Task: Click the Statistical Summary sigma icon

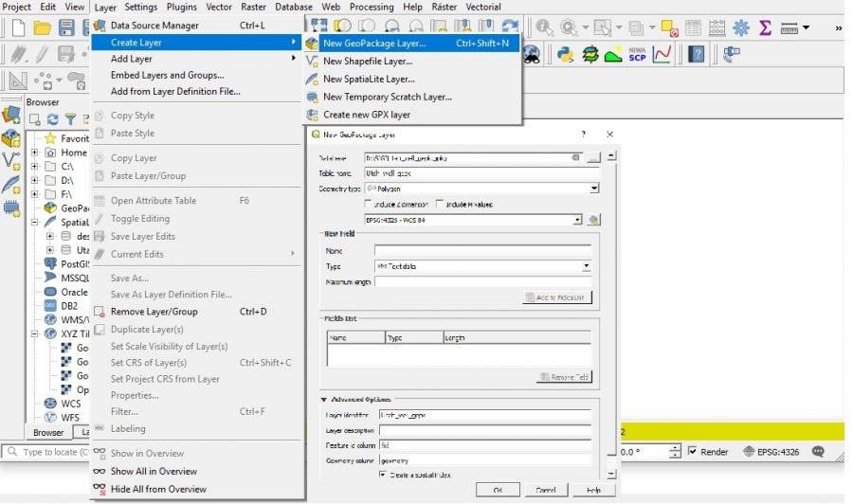Action: point(765,27)
